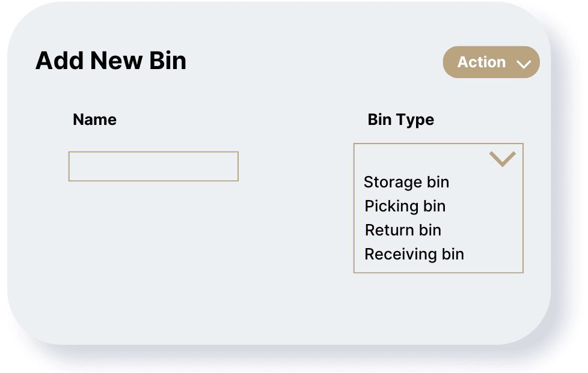This screenshot has height=373, width=588.
Task: Choose Receiving bin from the list
Action: click(414, 254)
